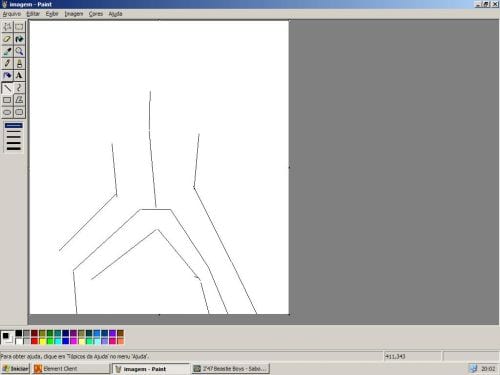Pick the Airbrush tool
Viewport: 500px width, 375px height.
click(x=7, y=76)
